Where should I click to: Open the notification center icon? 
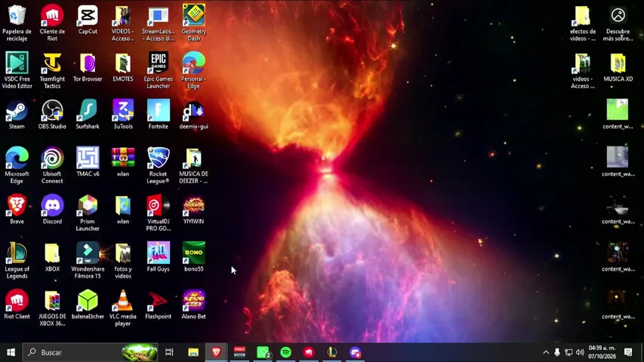point(628,352)
